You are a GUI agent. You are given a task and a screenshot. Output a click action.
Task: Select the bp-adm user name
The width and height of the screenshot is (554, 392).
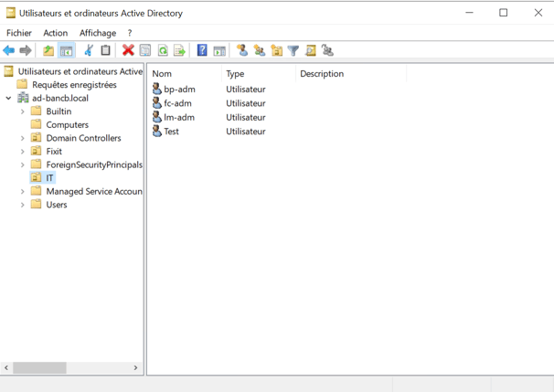(179, 89)
